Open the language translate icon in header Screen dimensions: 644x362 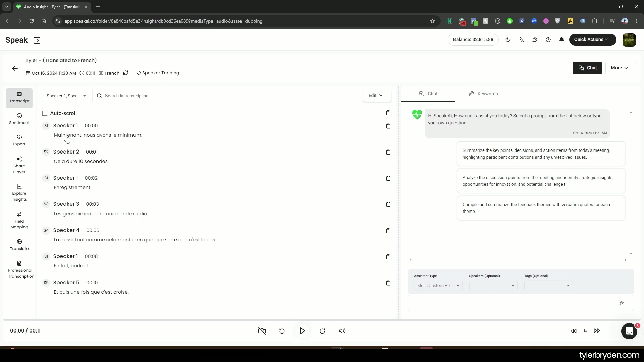tap(521, 40)
